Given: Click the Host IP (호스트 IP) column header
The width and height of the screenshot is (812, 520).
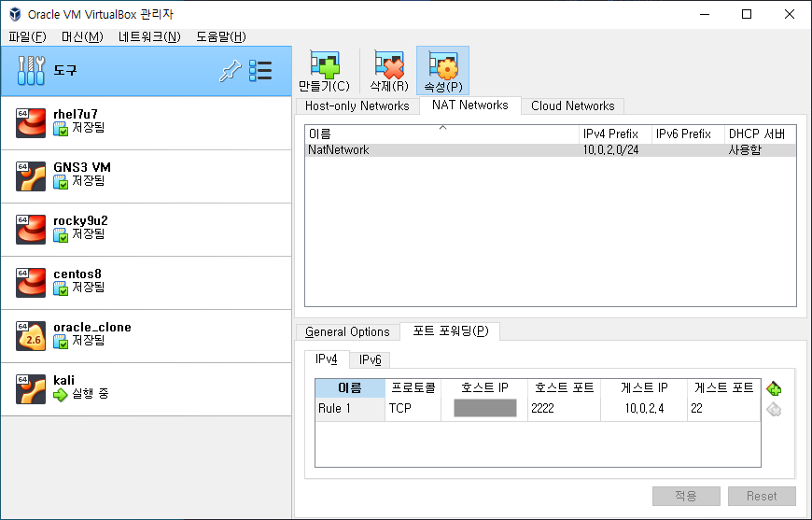Looking at the screenshot, I should [484, 388].
